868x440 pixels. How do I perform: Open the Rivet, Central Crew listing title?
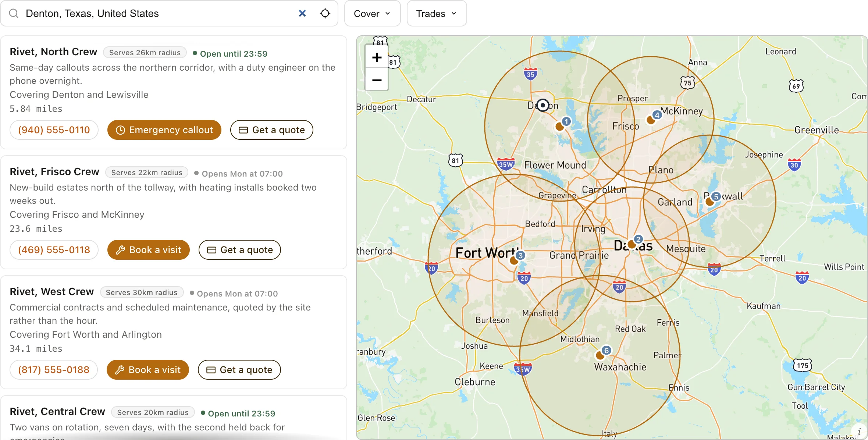click(x=57, y=412)
